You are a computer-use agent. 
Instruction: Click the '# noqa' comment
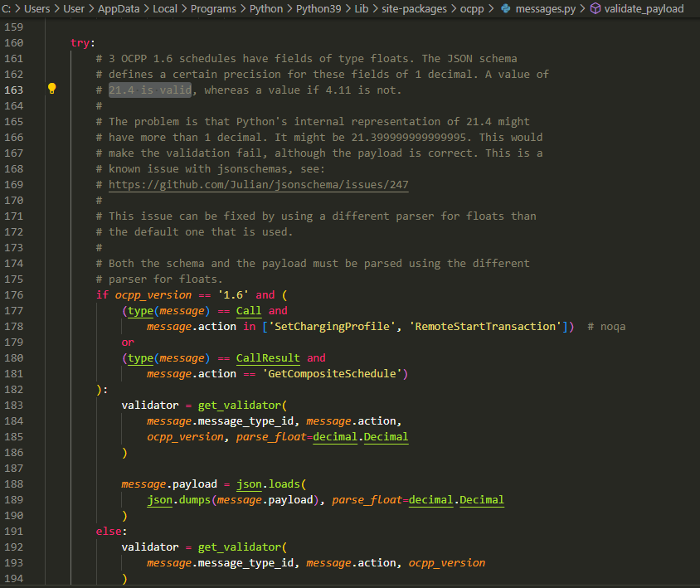[606, 326]
